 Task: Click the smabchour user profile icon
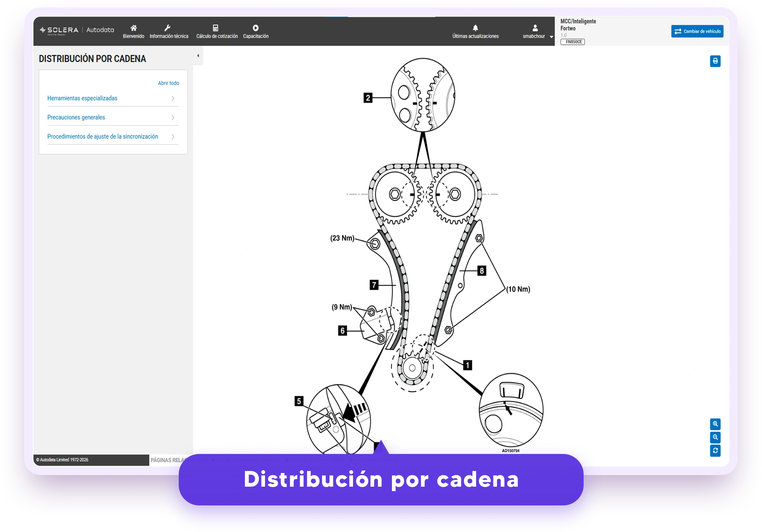point(535,28)
